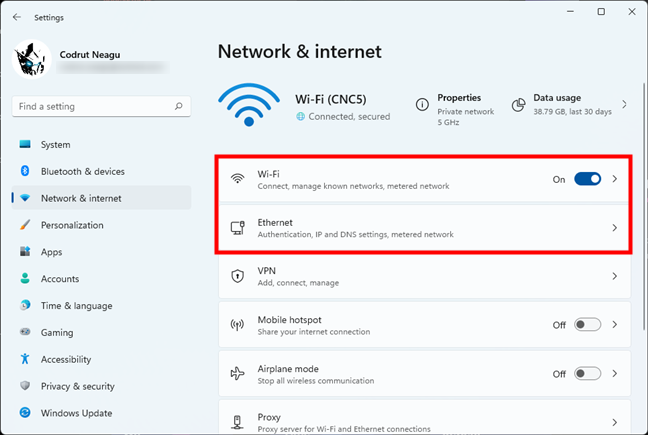Turn off the Wi-Fi toggle
648x435 pixels.
(x=587, y=179)
